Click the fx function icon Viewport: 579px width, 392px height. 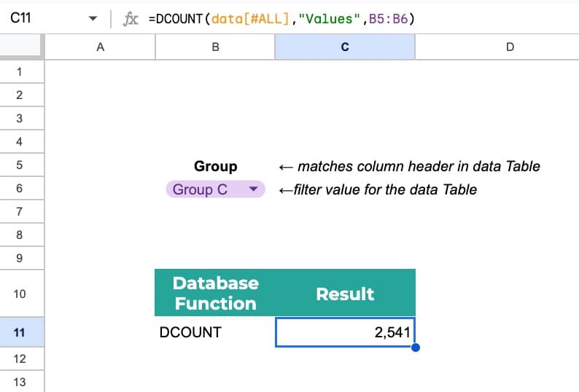(131, 20)
